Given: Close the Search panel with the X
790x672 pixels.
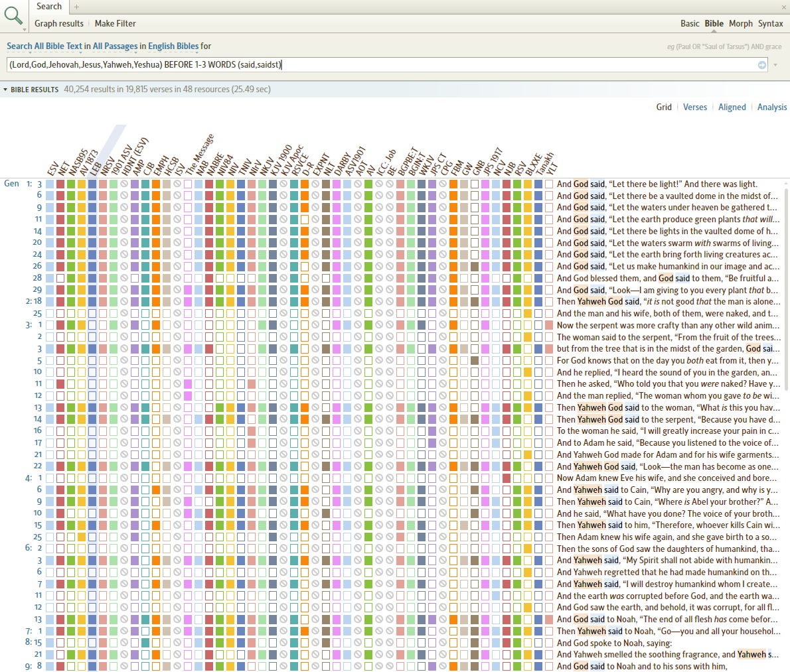Looking at the screenshot, I should click(x=784, y=7).
